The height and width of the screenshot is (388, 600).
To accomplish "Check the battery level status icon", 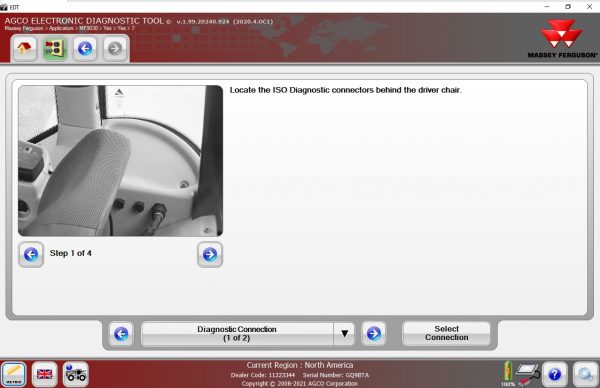I will [508, 373].
